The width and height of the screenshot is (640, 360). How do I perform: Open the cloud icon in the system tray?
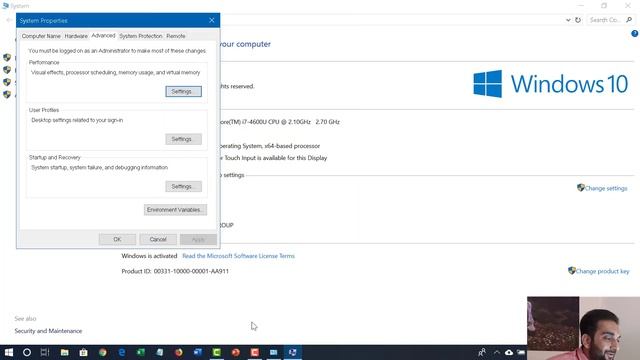pyautogui.click(x=509, y=352)
